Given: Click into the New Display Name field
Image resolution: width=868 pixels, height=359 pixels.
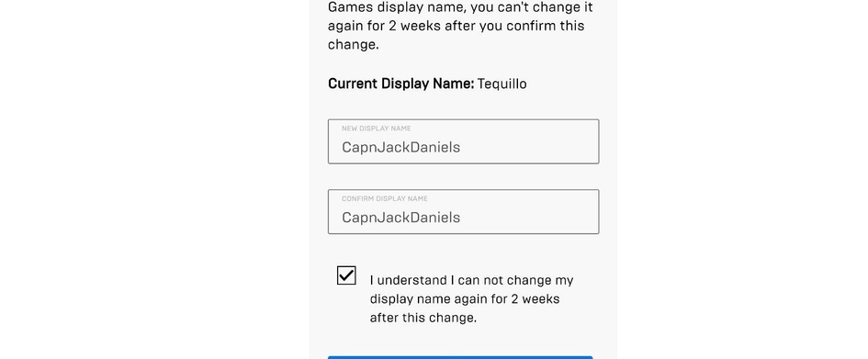Looking at the screenshot, I should coord(463,141).
